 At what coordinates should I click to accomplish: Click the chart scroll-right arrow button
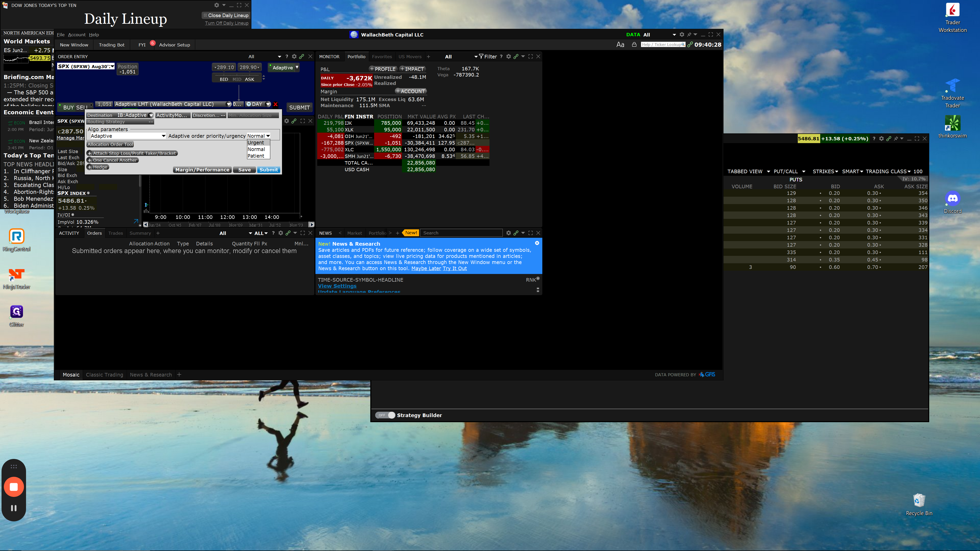click(311, 225)
